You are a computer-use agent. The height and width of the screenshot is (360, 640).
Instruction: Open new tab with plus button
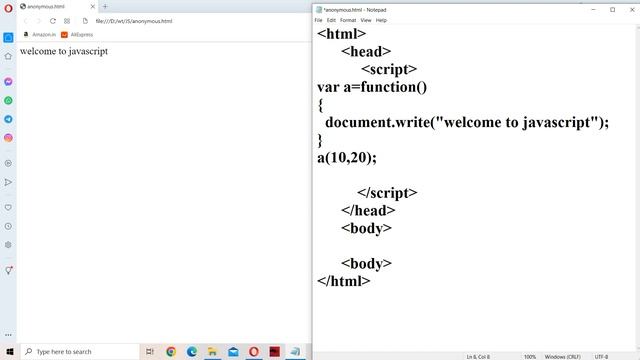(x=105, y=7)
